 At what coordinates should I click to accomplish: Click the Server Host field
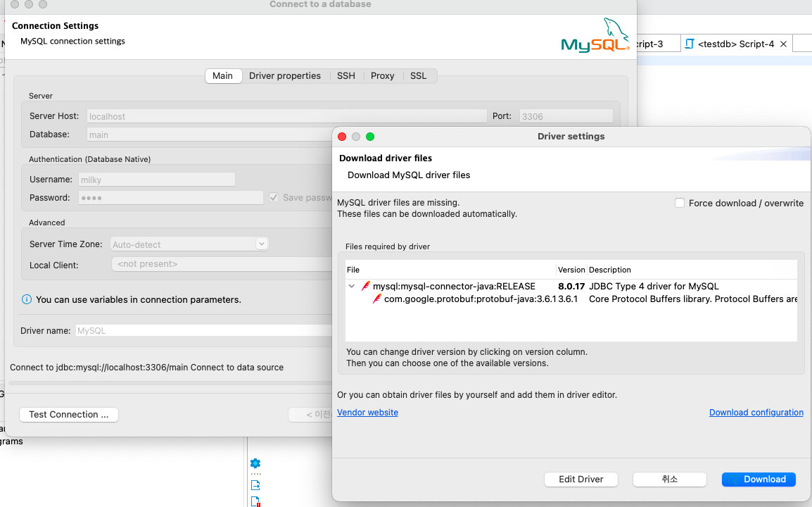point(287,116)
